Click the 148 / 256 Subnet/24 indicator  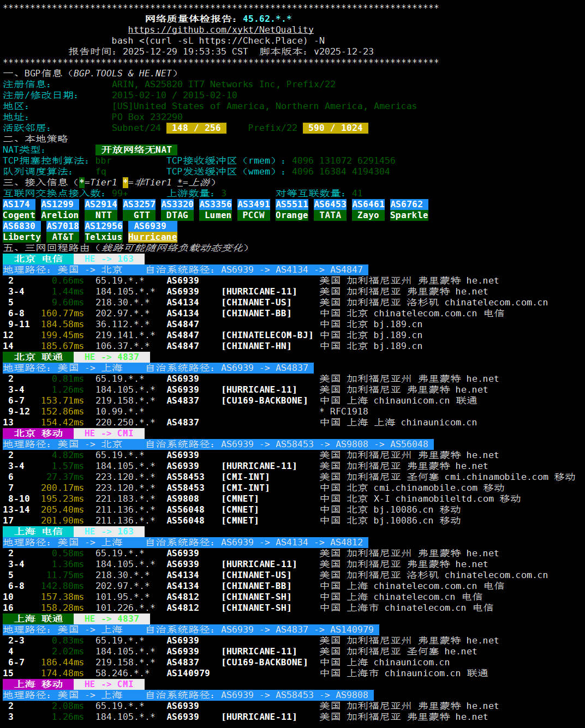coord(196,128)
